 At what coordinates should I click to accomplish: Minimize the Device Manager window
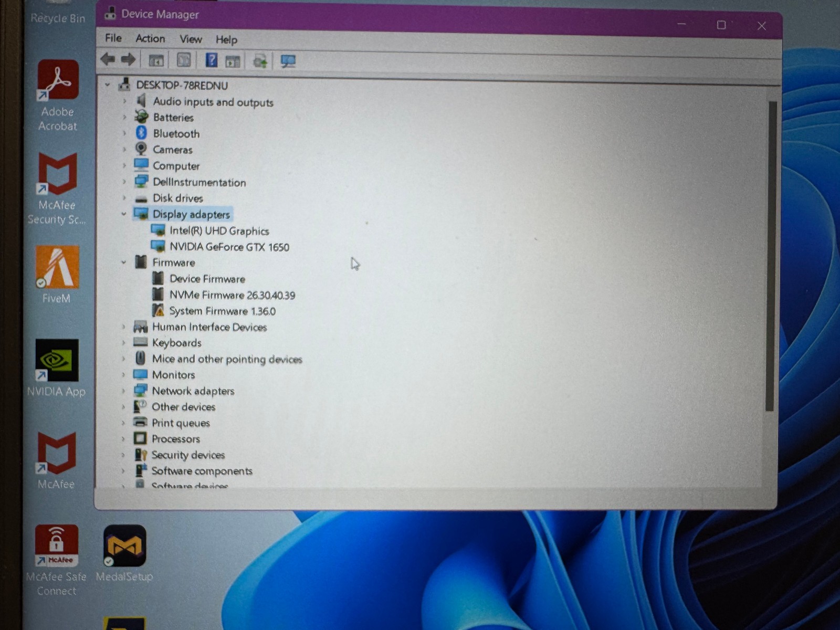(x=681, y=24)
